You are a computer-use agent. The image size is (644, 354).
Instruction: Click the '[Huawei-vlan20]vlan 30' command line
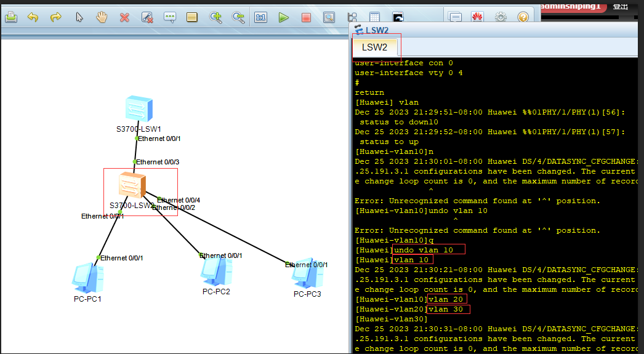click(x=409, y=309)
